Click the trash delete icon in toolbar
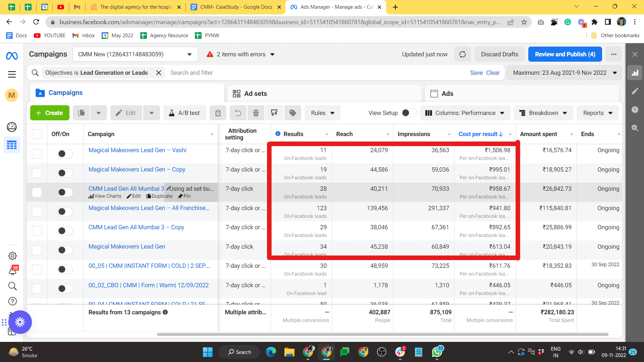 pos(256,113)
